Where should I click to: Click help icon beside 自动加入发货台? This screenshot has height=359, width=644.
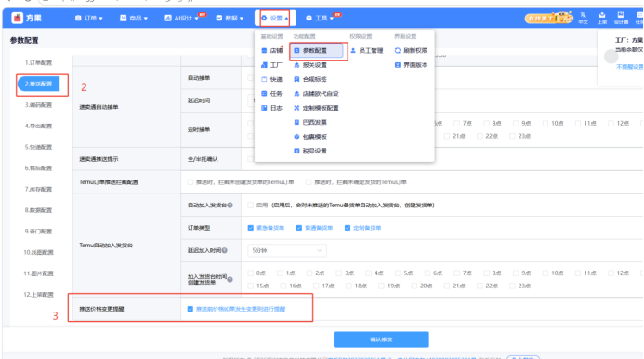tap(230, 206)
